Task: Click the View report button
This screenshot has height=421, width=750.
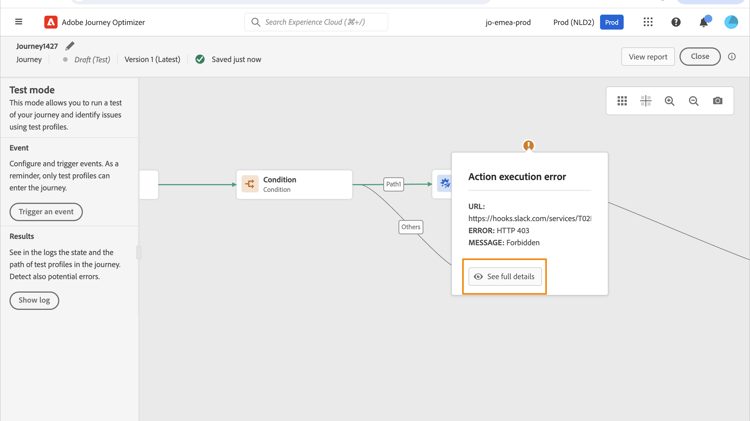Action: point(648,57)
